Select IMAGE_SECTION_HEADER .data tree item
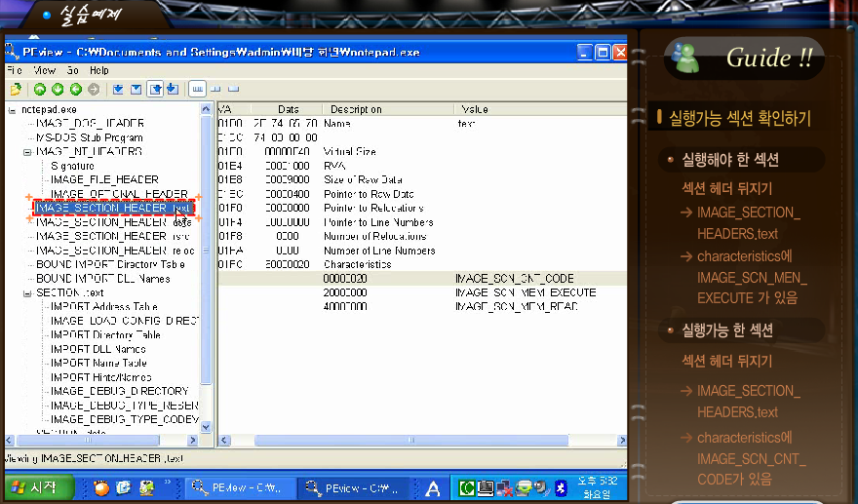858x504 pixels. point(114,222)
